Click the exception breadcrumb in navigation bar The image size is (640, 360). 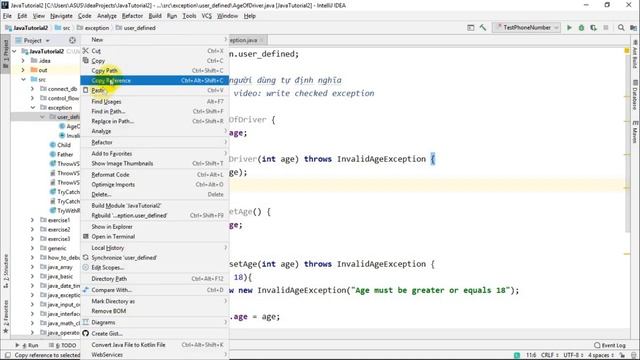click(93, 28)
